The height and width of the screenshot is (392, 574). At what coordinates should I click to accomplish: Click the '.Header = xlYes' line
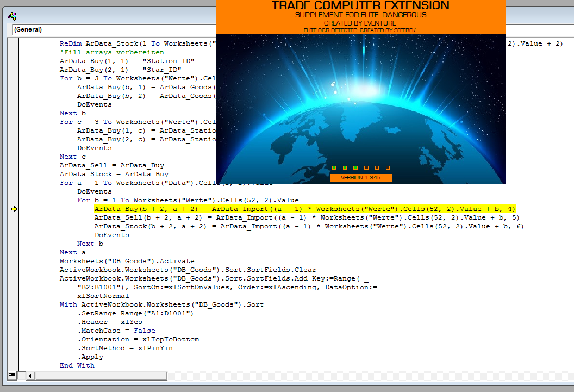[x=109, y=322]
